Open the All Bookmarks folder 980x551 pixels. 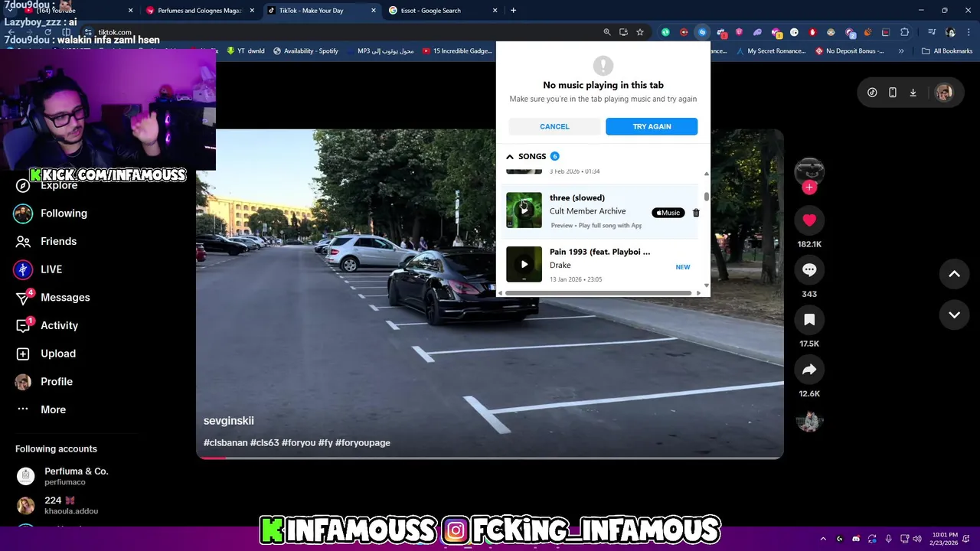coord(947,51)
